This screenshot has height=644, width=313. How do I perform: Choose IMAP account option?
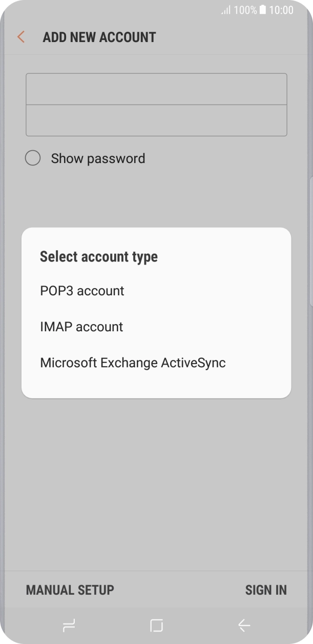[x=81, y=327]
